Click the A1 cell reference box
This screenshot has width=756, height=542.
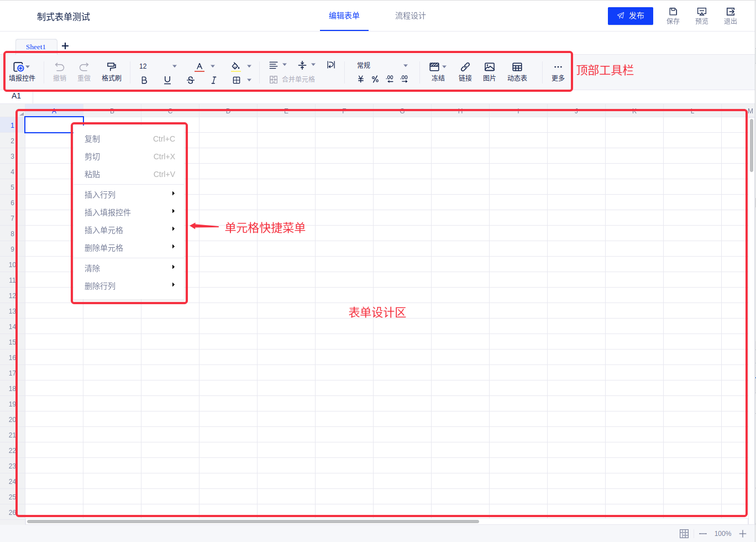pyautogui.click(x=17, y=96)
